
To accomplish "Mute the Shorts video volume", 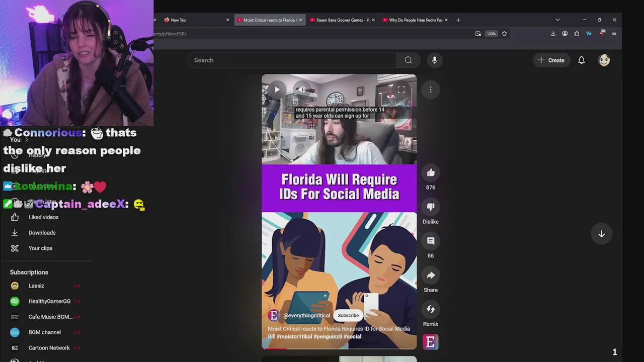I will [302, 89].
